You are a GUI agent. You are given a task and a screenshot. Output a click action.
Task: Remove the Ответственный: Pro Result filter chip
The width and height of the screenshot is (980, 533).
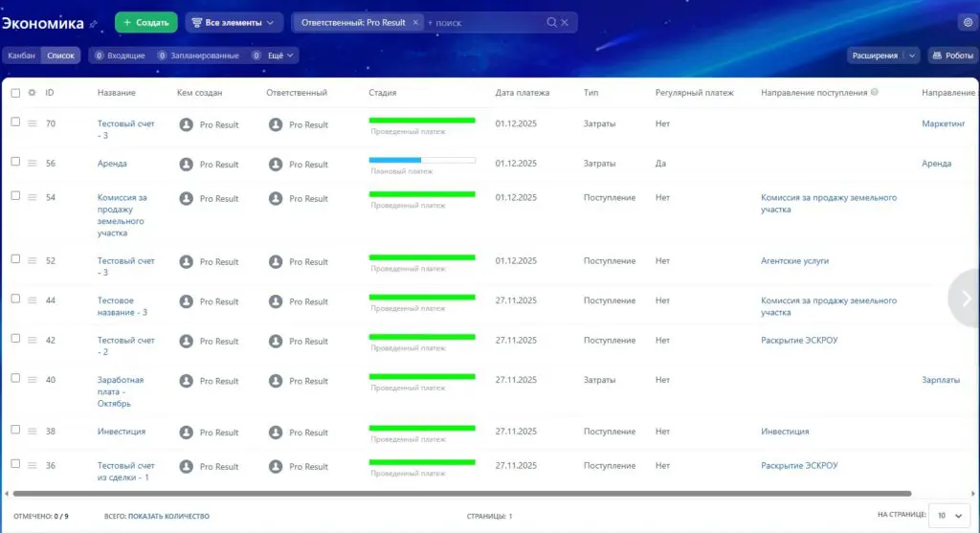click(x=415, y=23)
